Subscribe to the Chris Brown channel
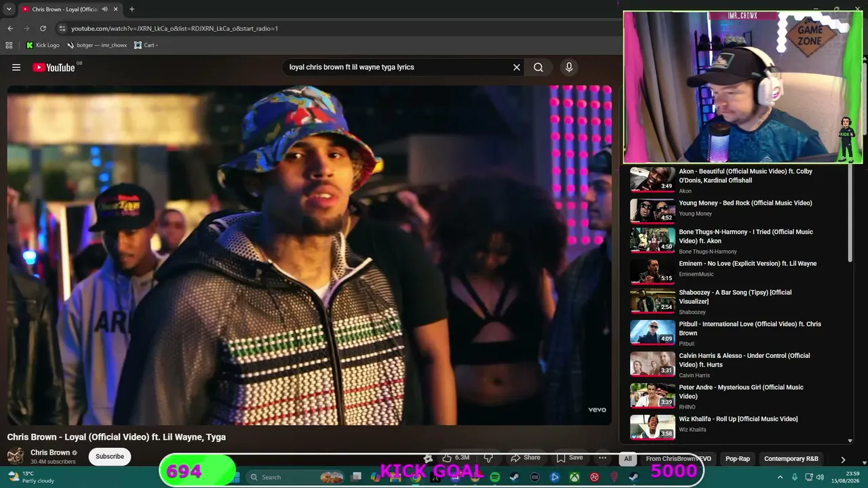 [110, 456]
